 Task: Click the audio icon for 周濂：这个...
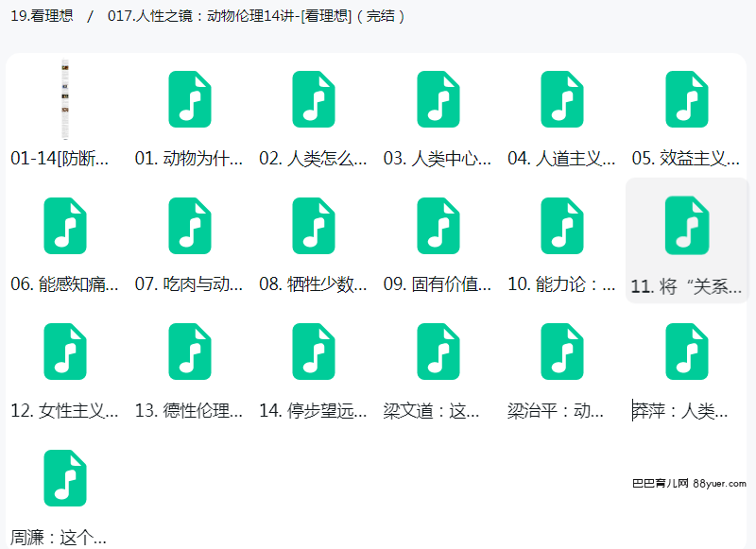click(65, 478)
